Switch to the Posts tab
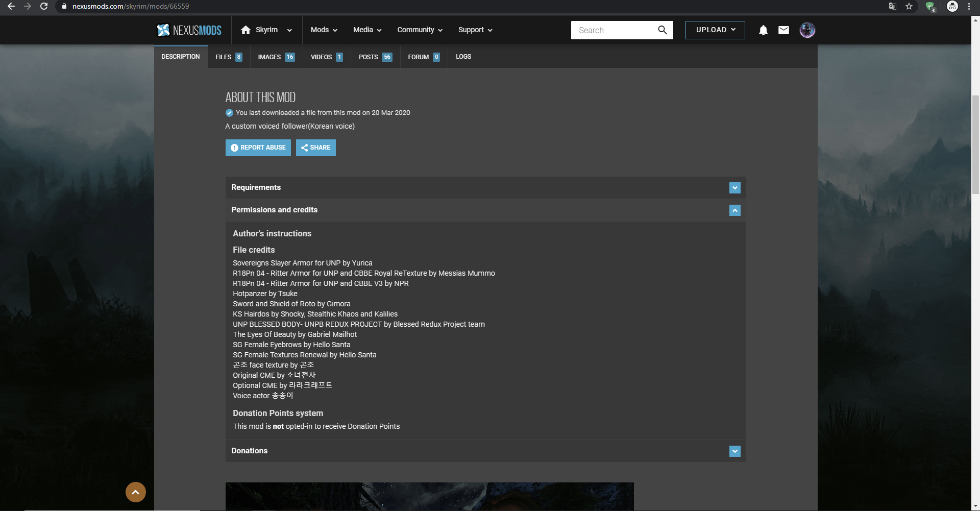980x511 pixels. 375,57
